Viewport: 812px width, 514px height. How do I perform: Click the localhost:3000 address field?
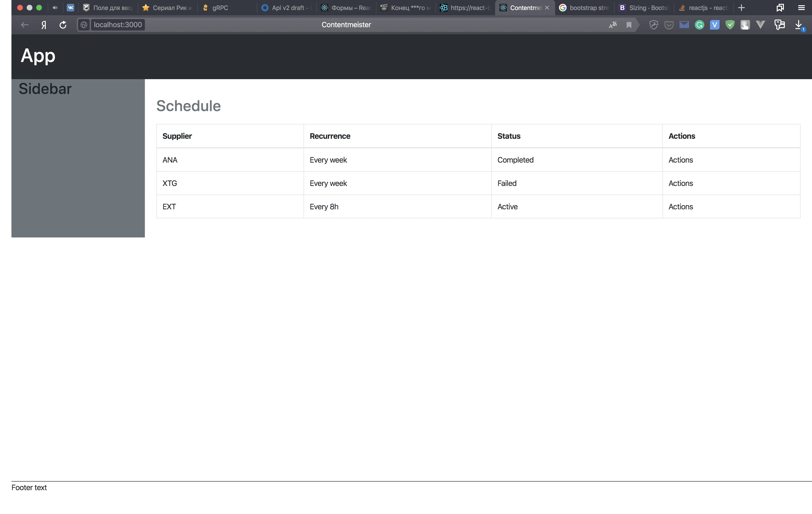point(118,25)
